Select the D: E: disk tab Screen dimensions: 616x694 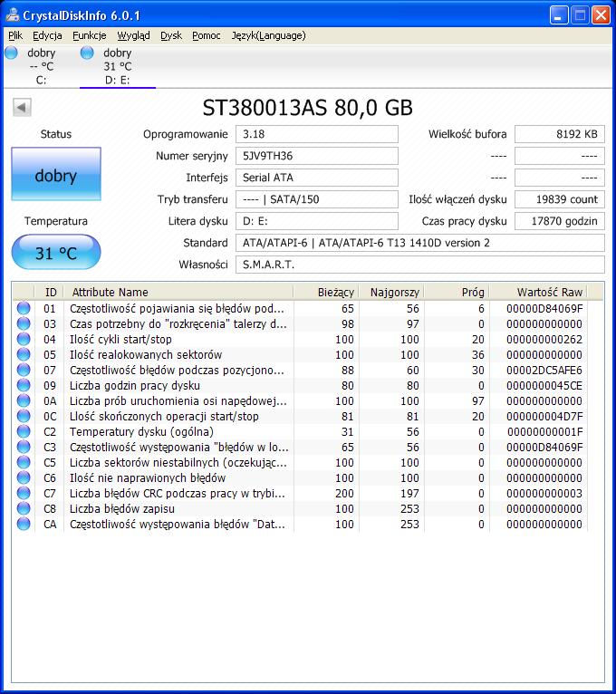coord(117,66)
